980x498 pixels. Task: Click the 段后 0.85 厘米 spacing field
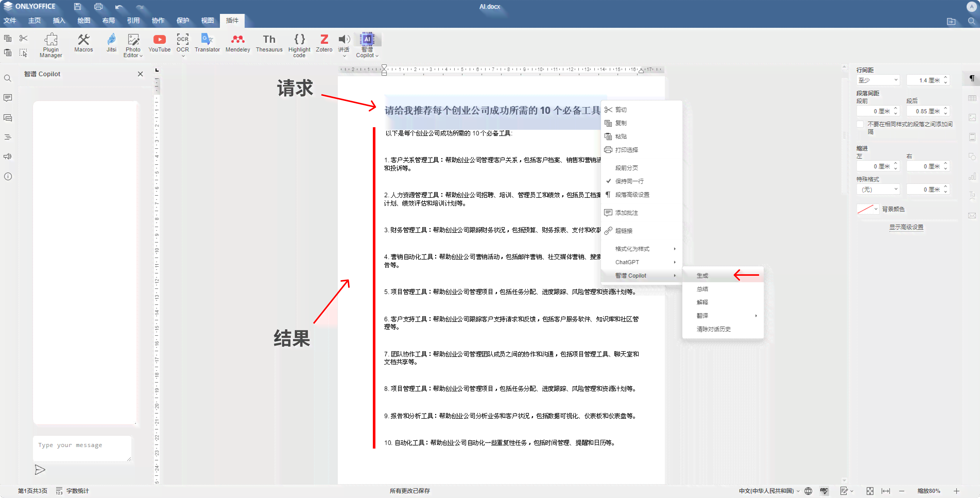click(x=928, y=111)
